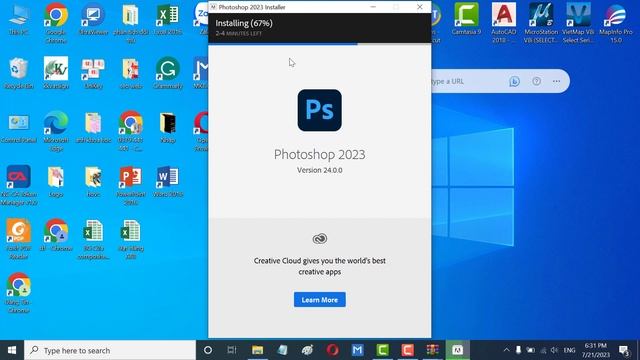Select the Word 2016 desktop shortcut
The height and width of the screenshot is (360, 640).
(168, 182)
